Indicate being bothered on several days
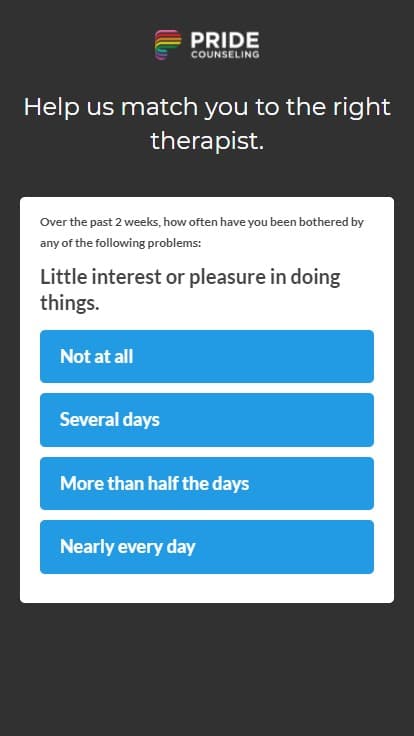Viewport: 414px width, 736px height. (x=207, y=420)
